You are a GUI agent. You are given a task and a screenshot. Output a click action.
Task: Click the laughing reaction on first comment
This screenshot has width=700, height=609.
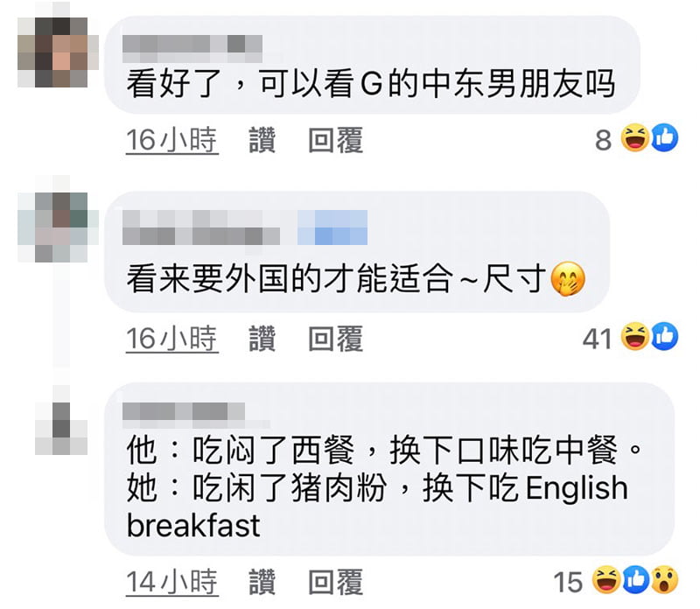pos(635,138)
